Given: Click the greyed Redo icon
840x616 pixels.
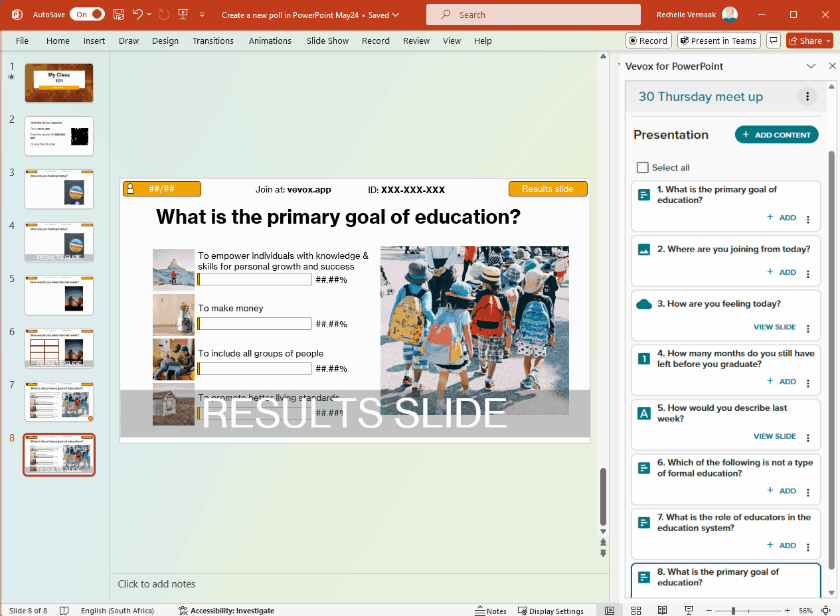Looking at the screenshot, I should pyautogui.click(x=163, y=14).
